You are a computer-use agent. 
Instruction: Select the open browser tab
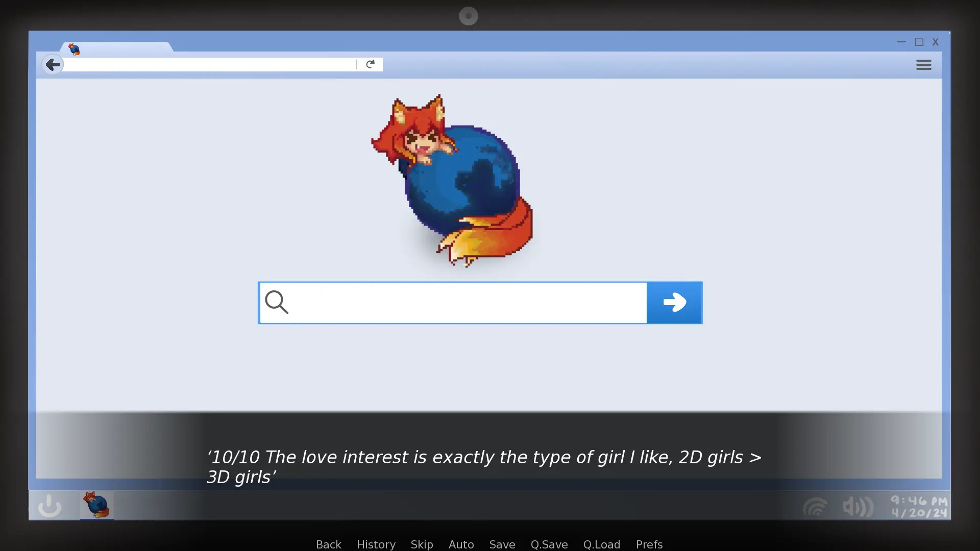coord(116,47)
